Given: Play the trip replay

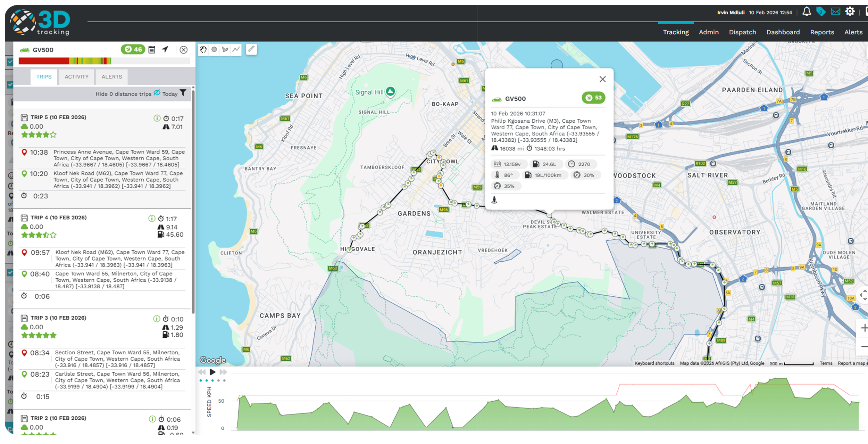Looking at the screenshot, I should pos(212,372).
